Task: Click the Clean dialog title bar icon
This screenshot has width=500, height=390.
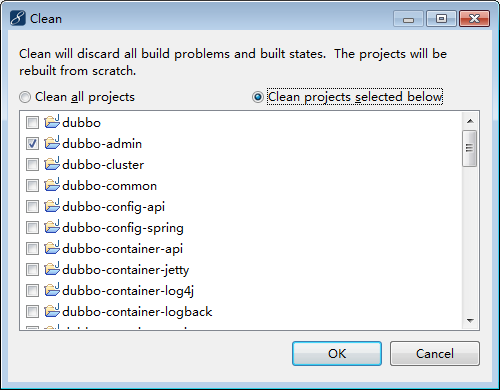Action: (18, 18)
